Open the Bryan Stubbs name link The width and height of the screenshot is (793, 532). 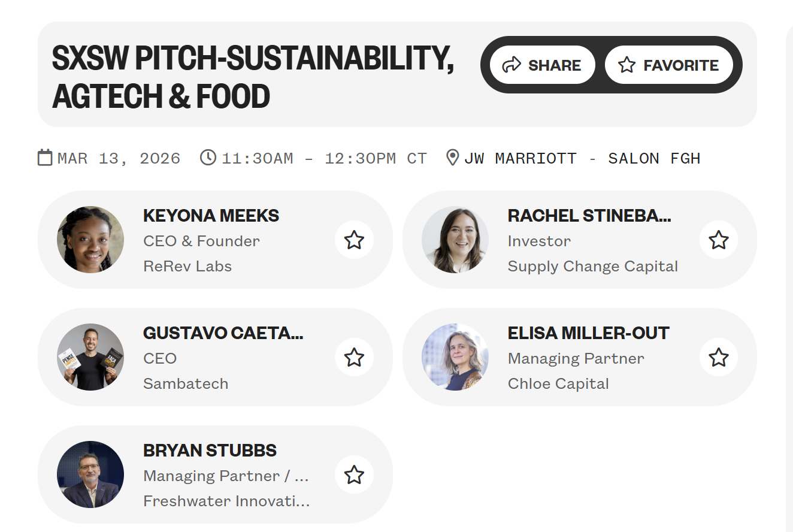(210, 451)
